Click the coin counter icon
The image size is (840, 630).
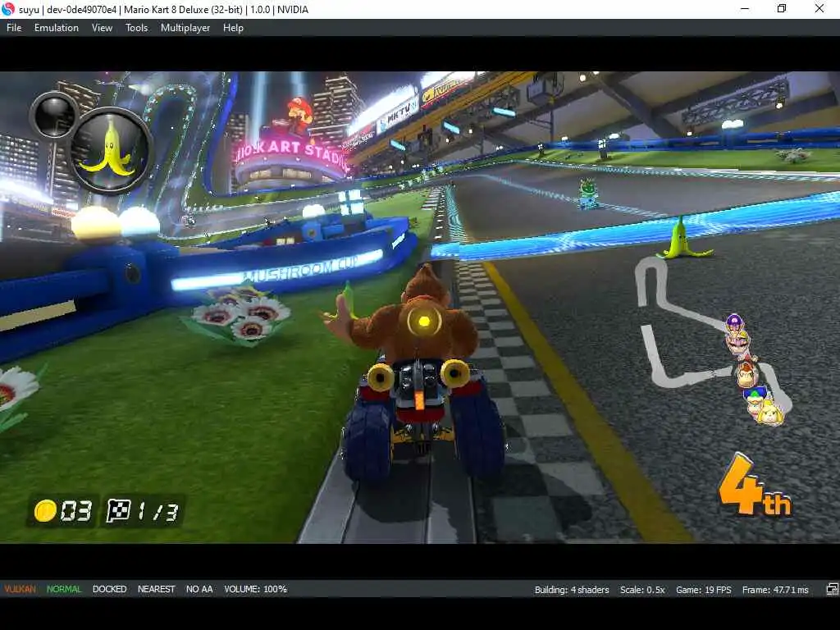click(x=45, y=510)
